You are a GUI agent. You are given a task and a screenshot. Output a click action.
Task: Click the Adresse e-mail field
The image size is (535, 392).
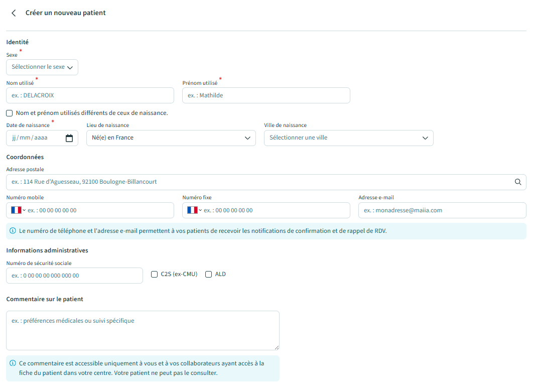[442, 210]
